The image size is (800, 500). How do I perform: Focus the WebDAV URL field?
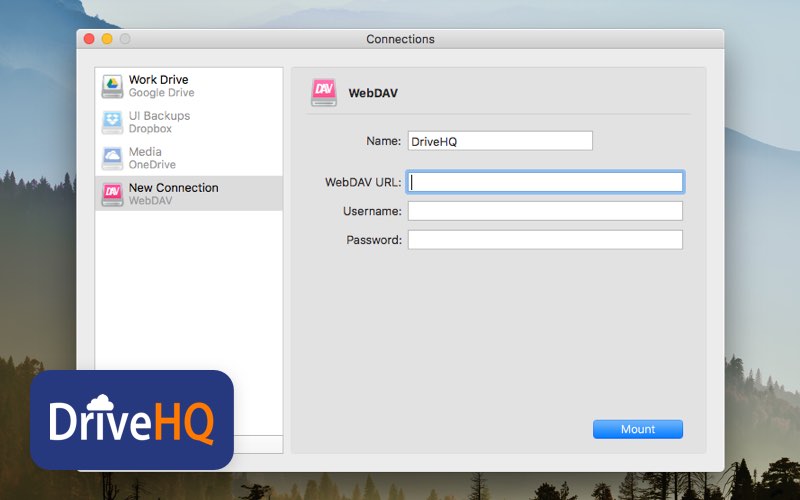tap(545, 182)
